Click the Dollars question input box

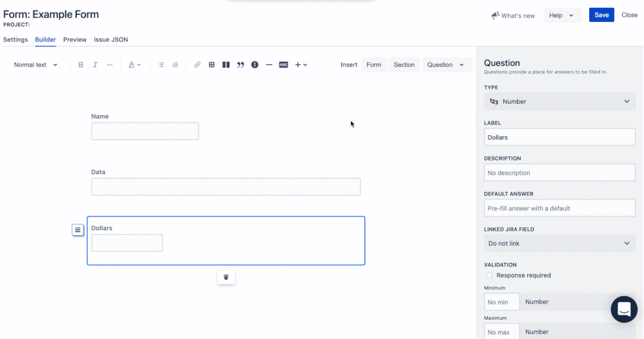[127, 243]
